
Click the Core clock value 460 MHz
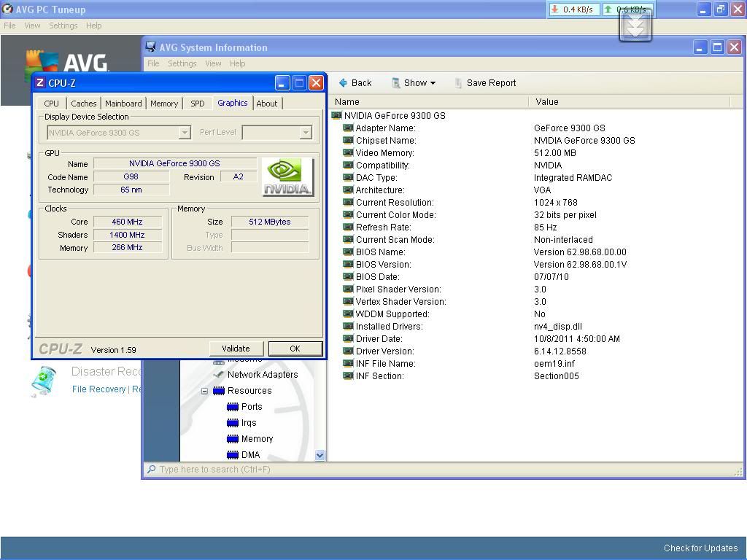[127, 222]
